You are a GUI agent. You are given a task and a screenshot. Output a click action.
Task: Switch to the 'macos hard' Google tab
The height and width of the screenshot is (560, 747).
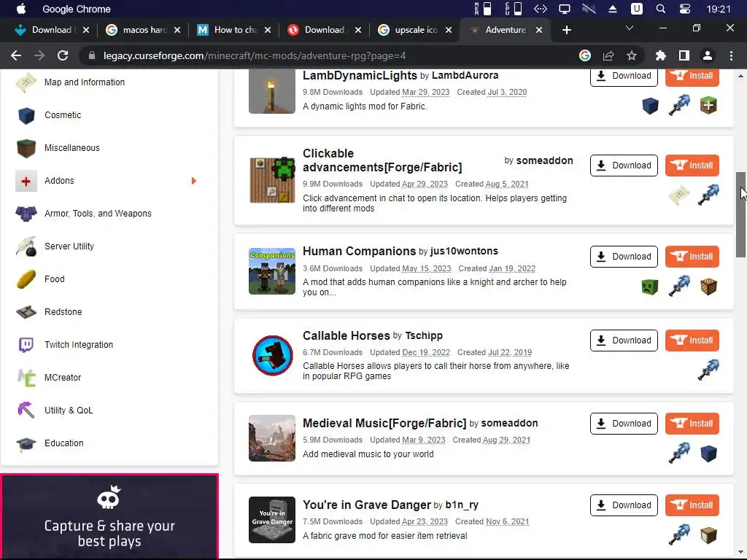click(144, 30)
